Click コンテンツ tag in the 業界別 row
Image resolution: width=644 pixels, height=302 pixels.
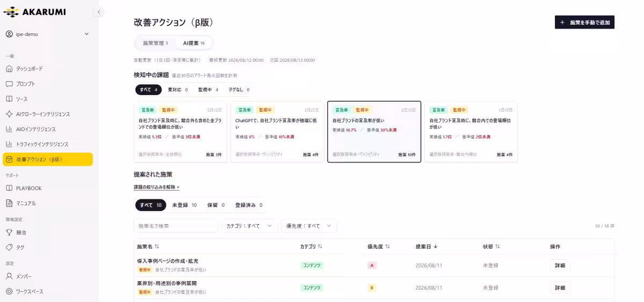312,288
